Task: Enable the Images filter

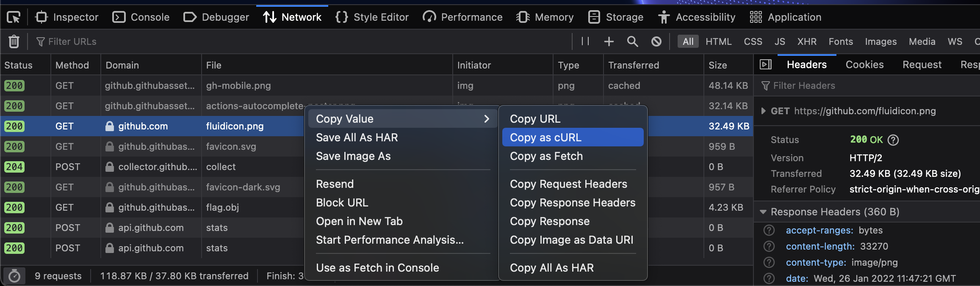Action: tap(880, 41)
